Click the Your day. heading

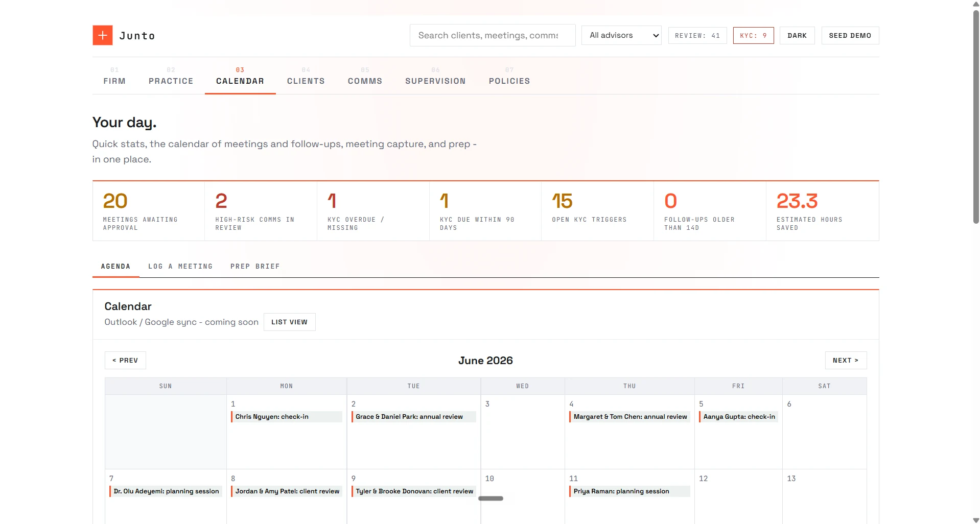click(x=124, y=123)
